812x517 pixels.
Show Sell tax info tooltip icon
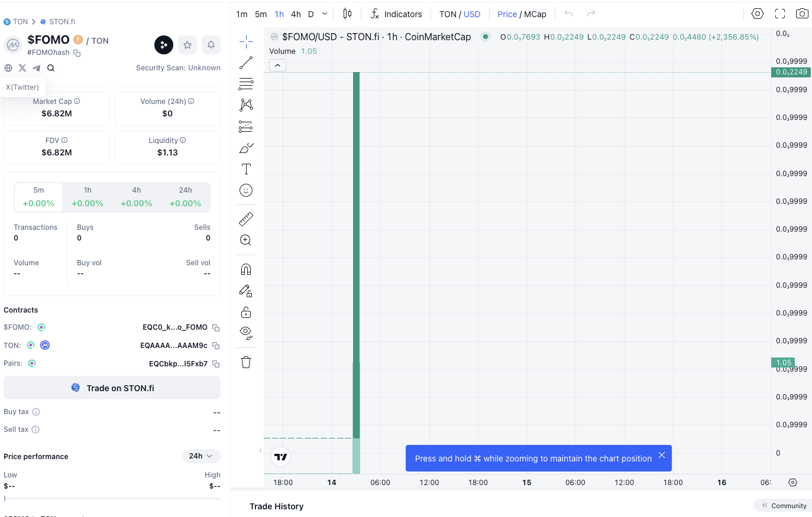click(35, 430)
